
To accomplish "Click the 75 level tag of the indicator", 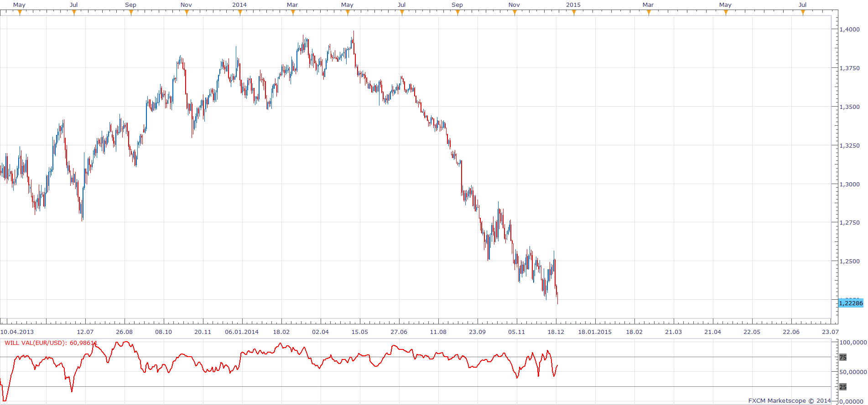I will pyautogui.click(x=843, y=357).
